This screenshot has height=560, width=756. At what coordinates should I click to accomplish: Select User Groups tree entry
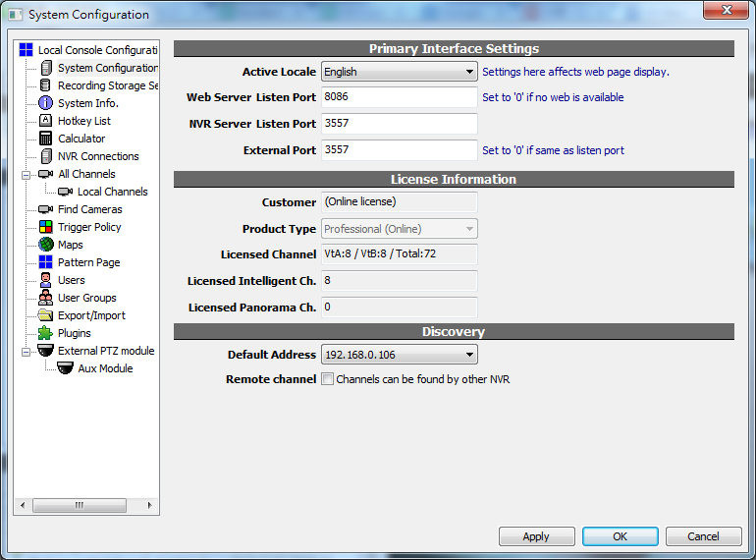pyautogui.click(x=87, y=298)
